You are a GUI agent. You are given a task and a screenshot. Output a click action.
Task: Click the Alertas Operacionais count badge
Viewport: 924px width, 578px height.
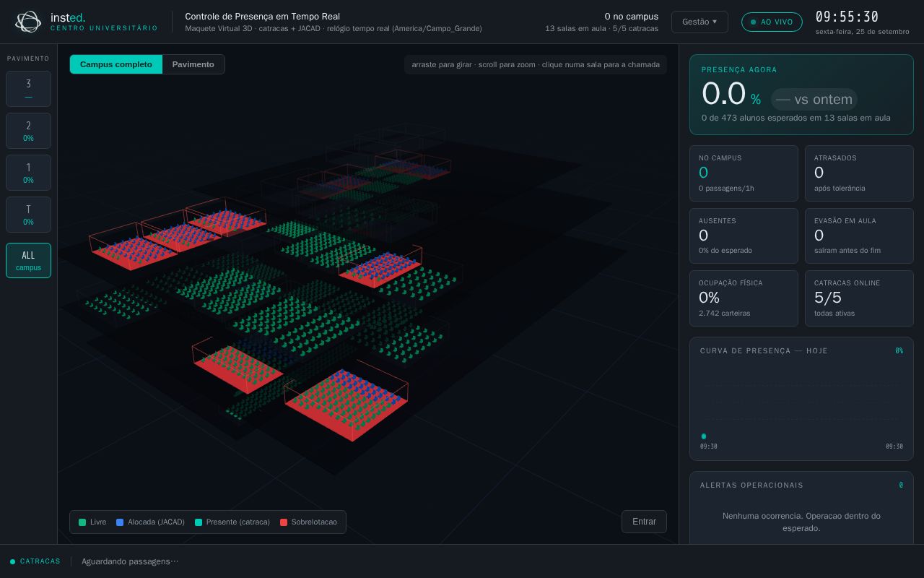(901, 485)
